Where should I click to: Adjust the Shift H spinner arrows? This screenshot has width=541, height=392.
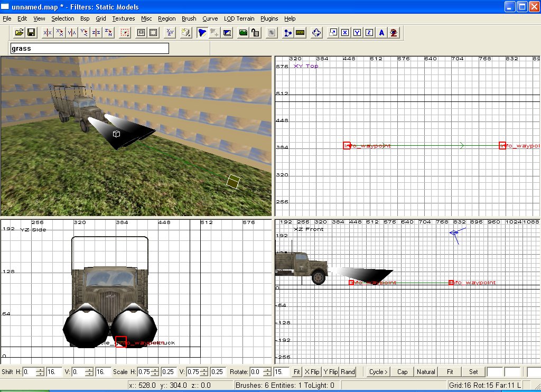tap(40, 372)
